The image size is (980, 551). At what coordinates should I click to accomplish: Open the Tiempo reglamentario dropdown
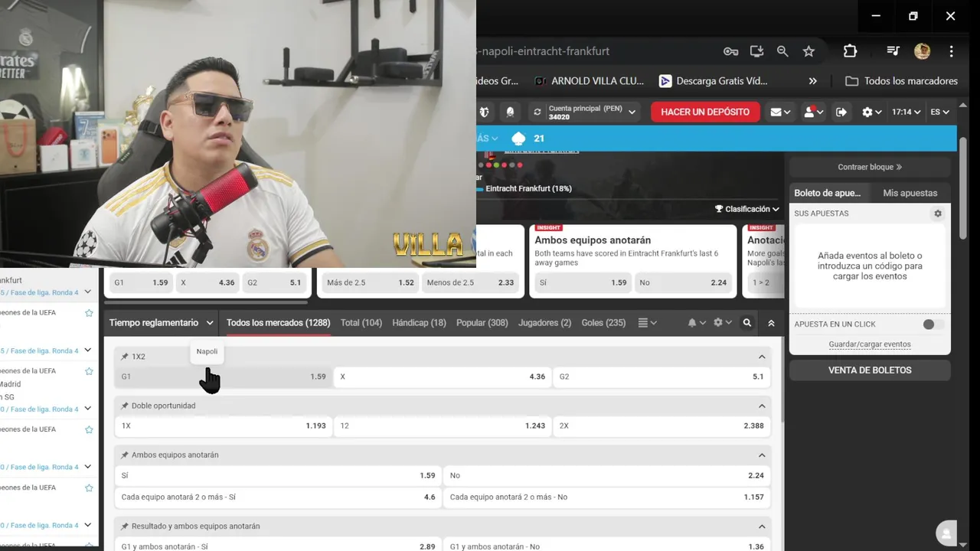click(161, 323)
